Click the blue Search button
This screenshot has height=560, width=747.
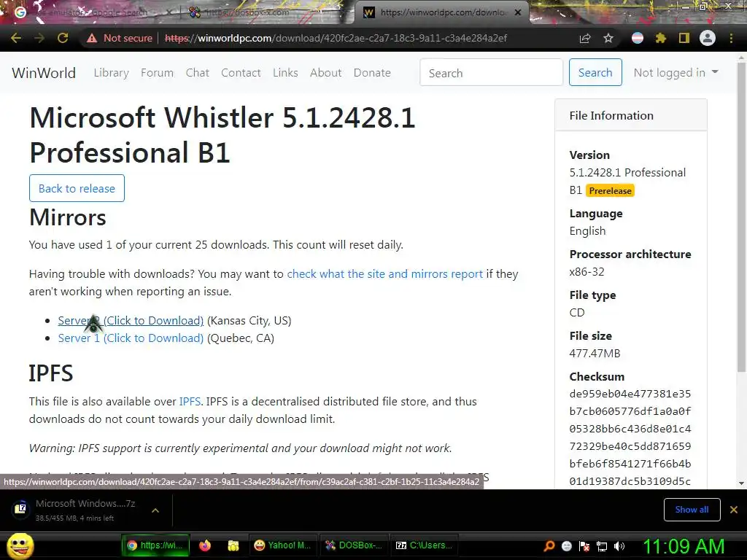click(595, 72)
